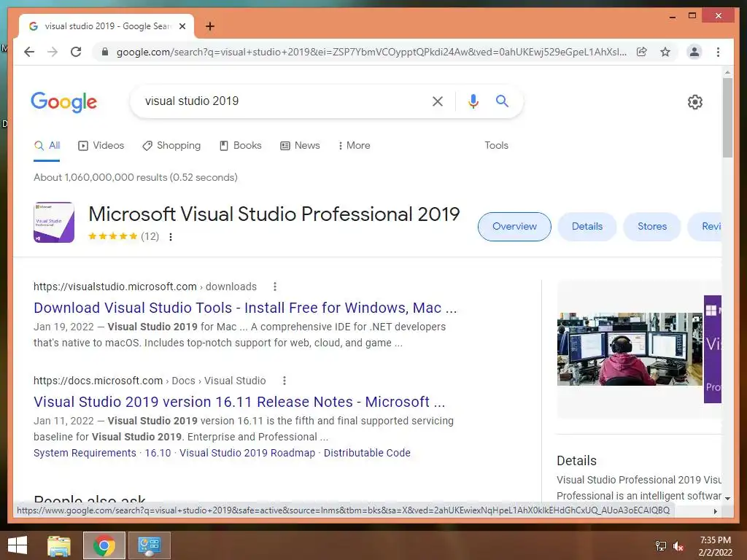The width and height of the screenshot is (747, 560).
Task: Close the visual studio 2019 tab
Action: (x=182, y=26)
